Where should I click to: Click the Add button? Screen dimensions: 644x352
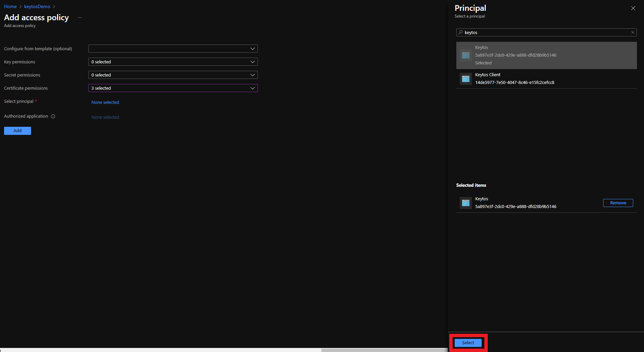[x=18, y=131]
